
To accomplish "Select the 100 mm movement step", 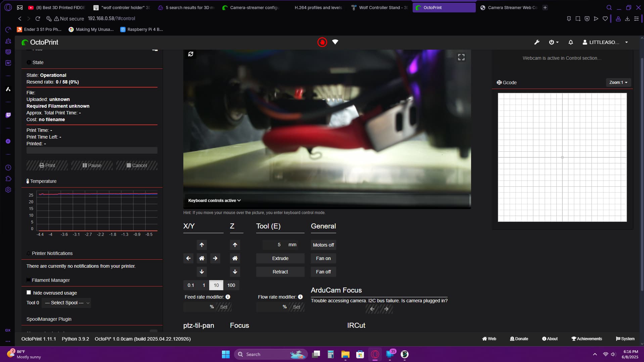I will pos(231,285).
